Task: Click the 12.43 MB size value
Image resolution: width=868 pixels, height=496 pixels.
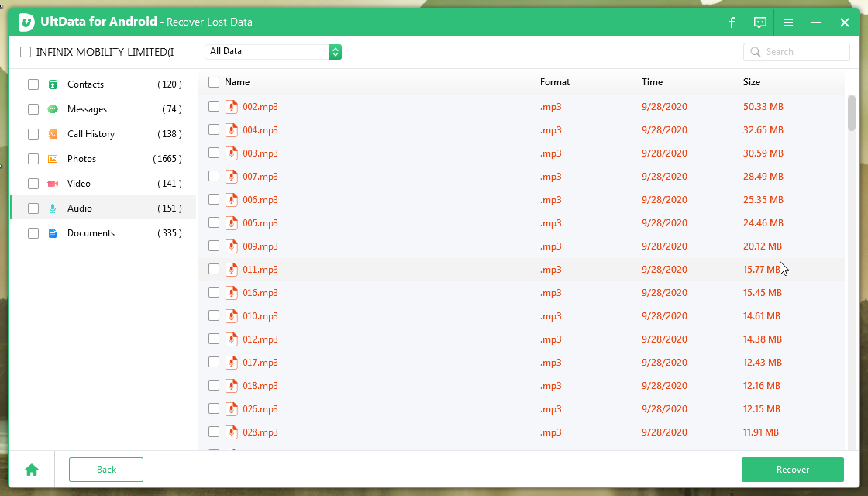Action: [x=763, y=363]
